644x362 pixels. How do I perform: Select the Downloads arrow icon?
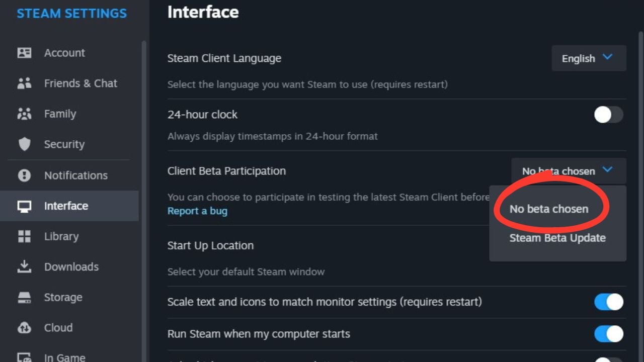click(x=24, y=266)
